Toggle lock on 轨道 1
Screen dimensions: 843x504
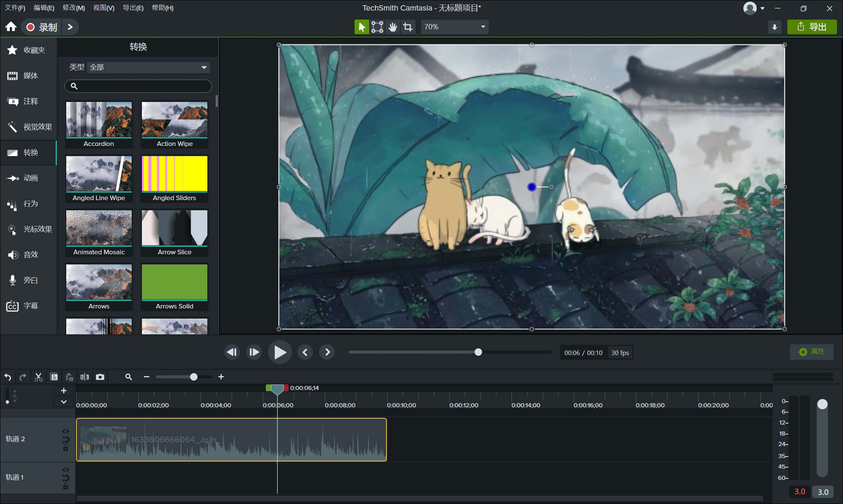point(65,486)
